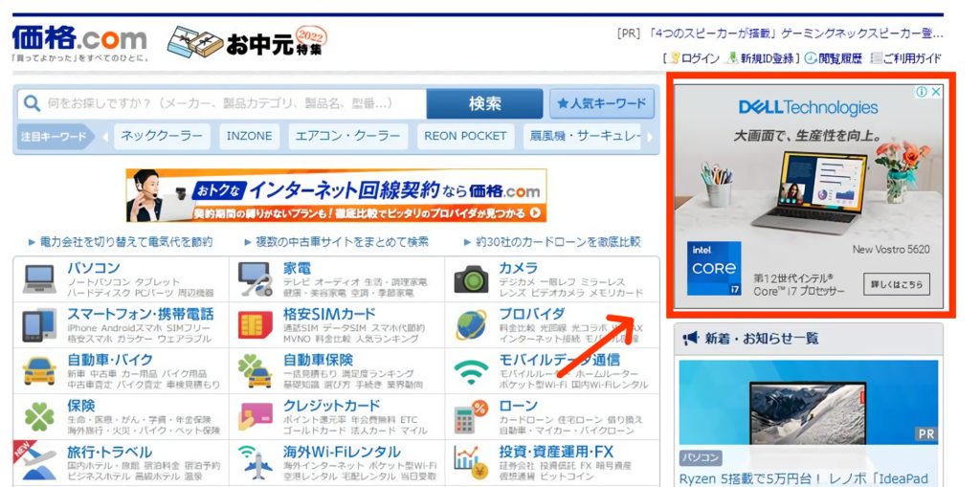Click the ノートパソコン sub-link
This screenshot has width=980, height=487.
[x=97, y=282]
